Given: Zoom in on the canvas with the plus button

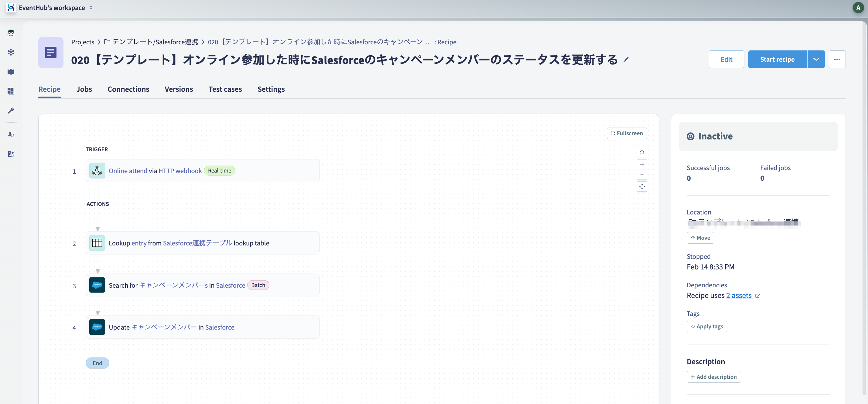Looking at the screenshot, I should pos(642,164).
